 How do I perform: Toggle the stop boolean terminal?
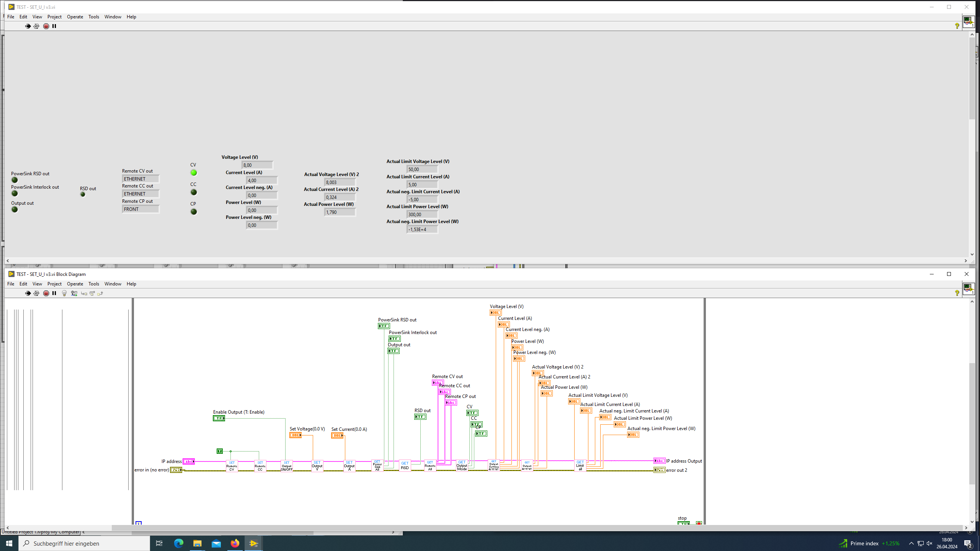(683, 523)
